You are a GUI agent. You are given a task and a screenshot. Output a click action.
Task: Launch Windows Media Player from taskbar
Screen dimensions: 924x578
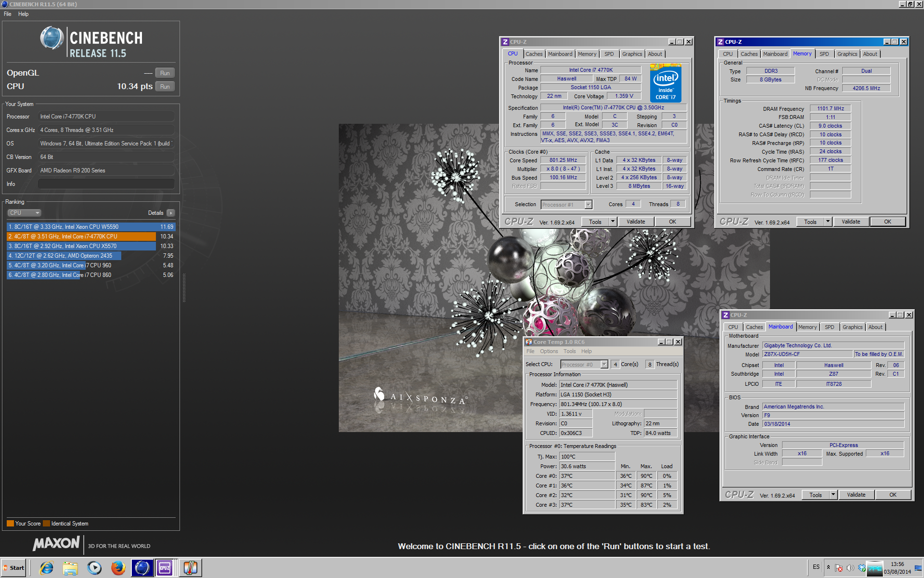(94, 568)
